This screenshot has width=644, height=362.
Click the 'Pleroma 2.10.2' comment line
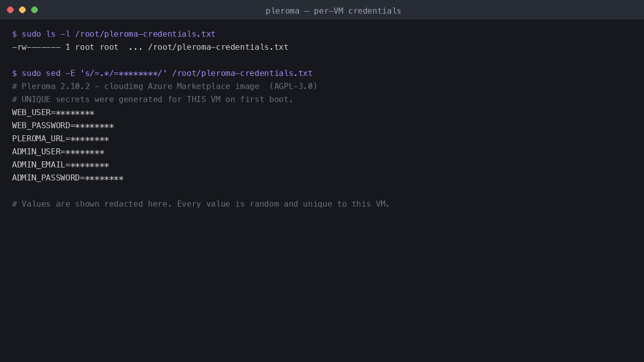[x=165, y=86]
